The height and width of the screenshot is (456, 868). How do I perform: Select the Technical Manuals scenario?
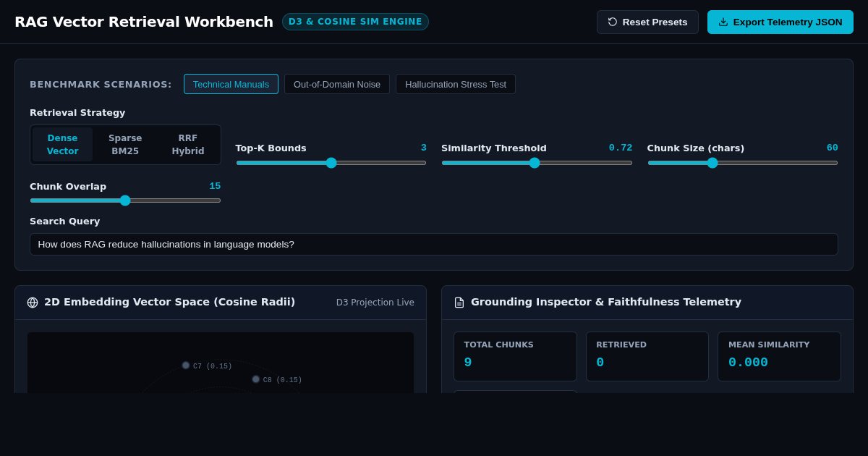(231, 84)
